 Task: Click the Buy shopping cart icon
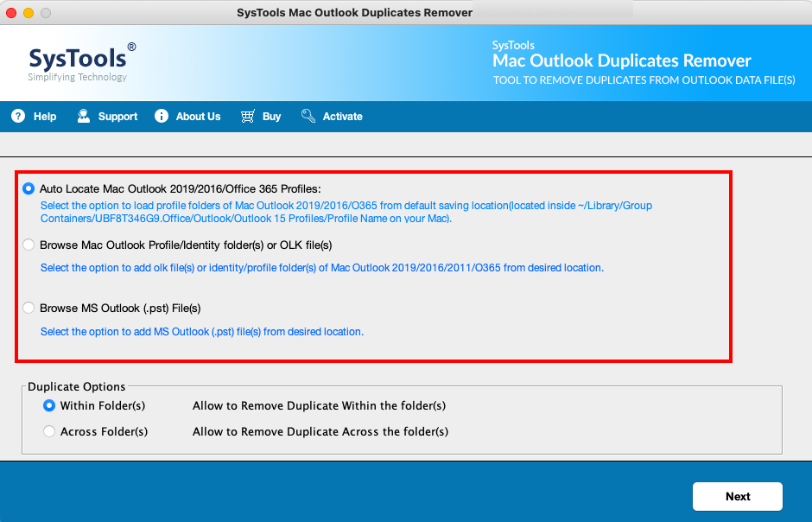click(248, 116)
